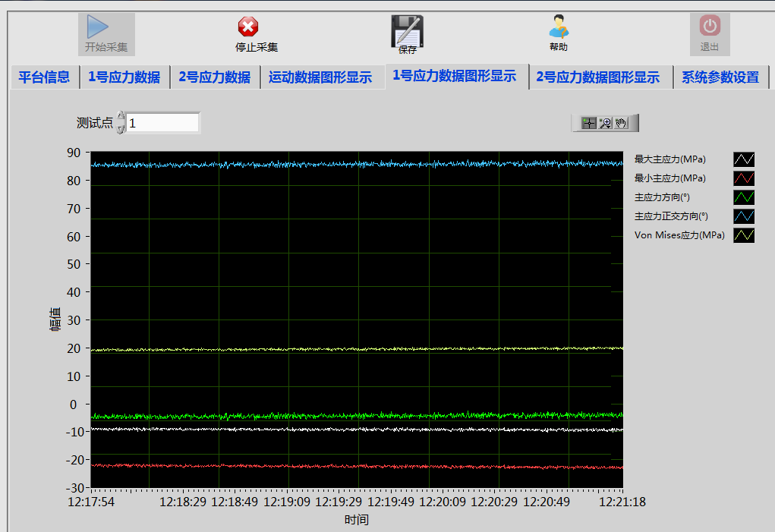Open the 系统参数设置 tab
775x532 pixels.
[720, 77]
